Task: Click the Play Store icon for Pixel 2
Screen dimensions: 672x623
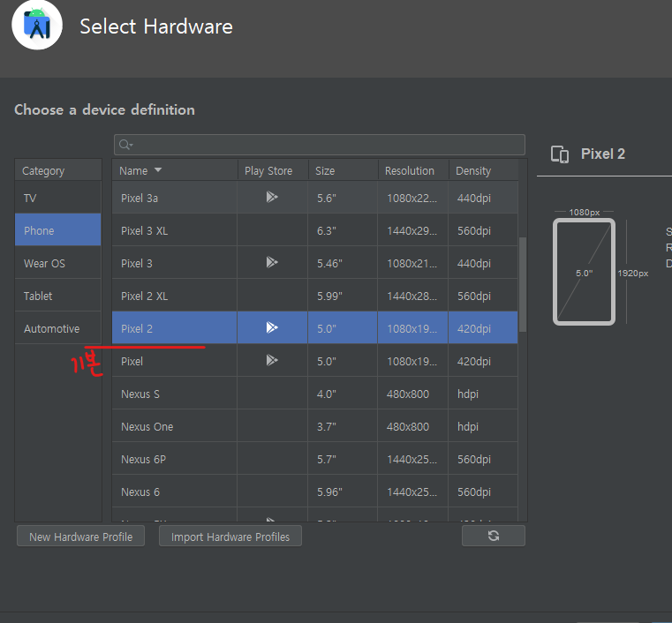Action: [272, 327]
